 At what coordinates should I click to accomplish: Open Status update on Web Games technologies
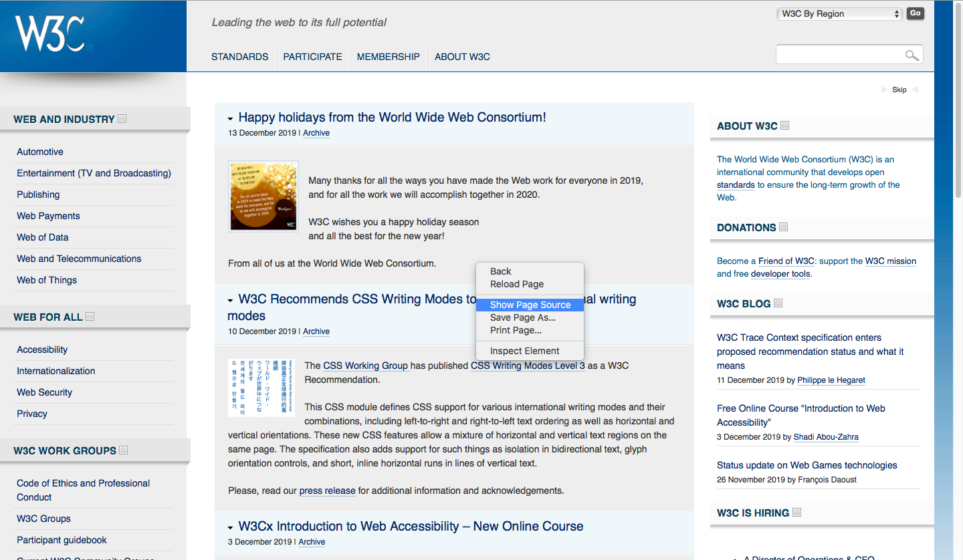point(807,465)
